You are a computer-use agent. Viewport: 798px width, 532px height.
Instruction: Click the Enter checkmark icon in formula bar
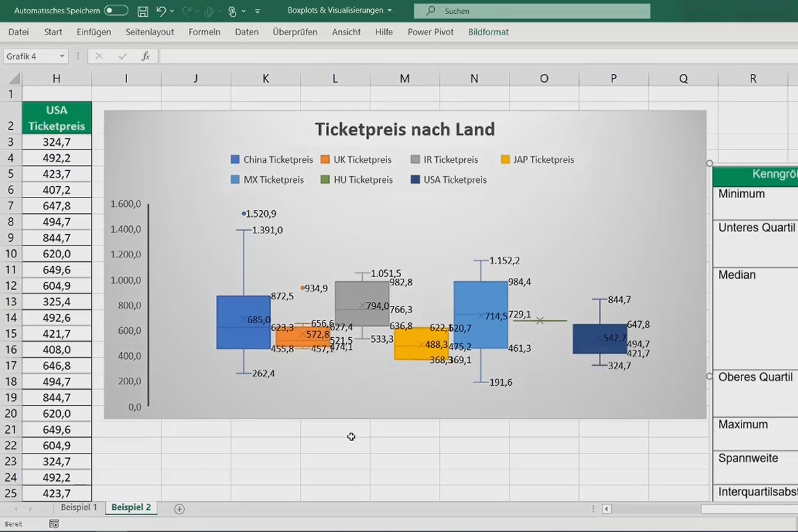[x=122, y=57]
